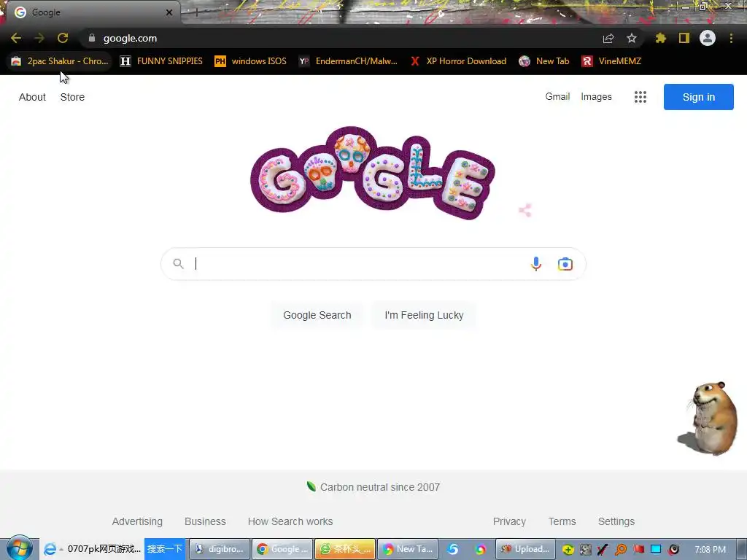The image size is (747, 560).
Task: Share the doodle using the share icon
Action: [x=525, y=210]
